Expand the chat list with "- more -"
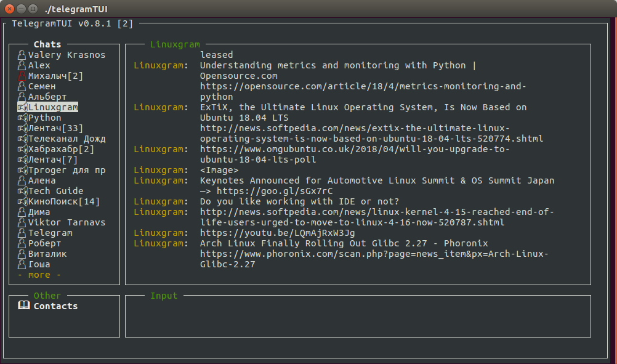Viewport: 617px width, 364px height. click(39, 275)
